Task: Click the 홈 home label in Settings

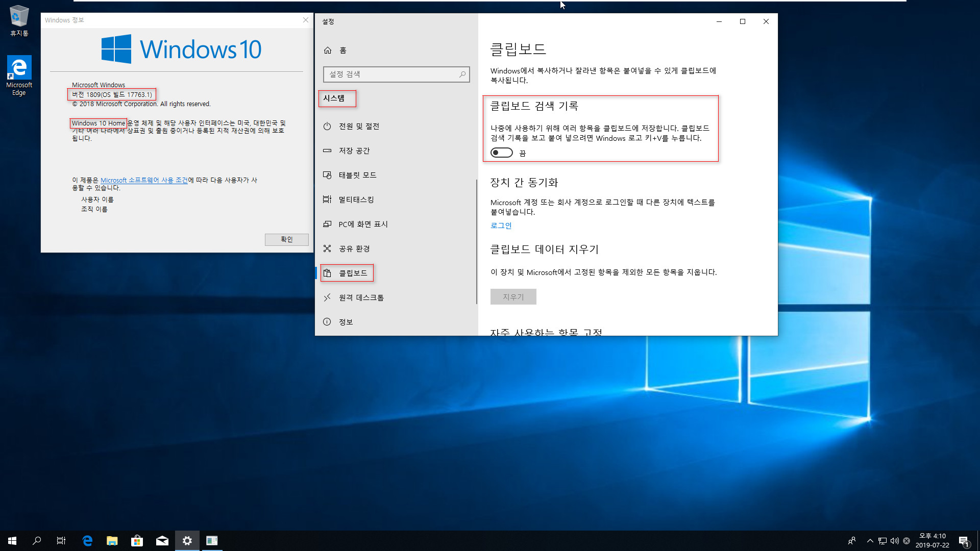Action: click(343, 50)
